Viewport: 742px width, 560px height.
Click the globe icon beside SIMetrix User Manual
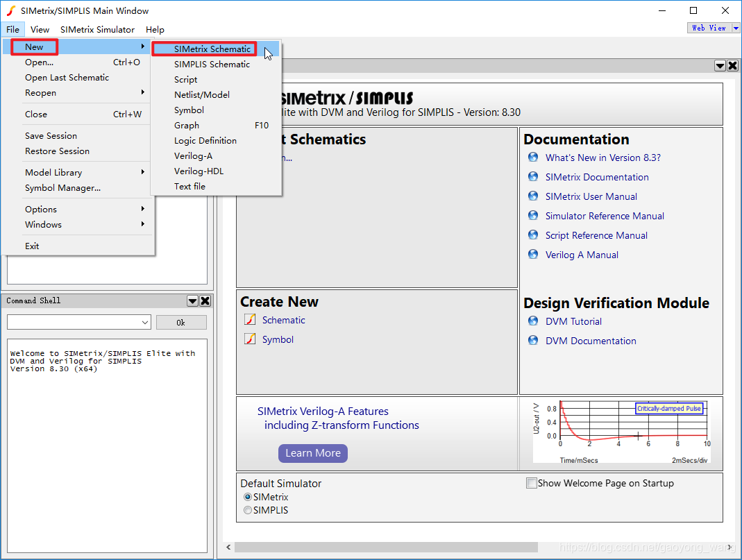(x=533, y=196)
